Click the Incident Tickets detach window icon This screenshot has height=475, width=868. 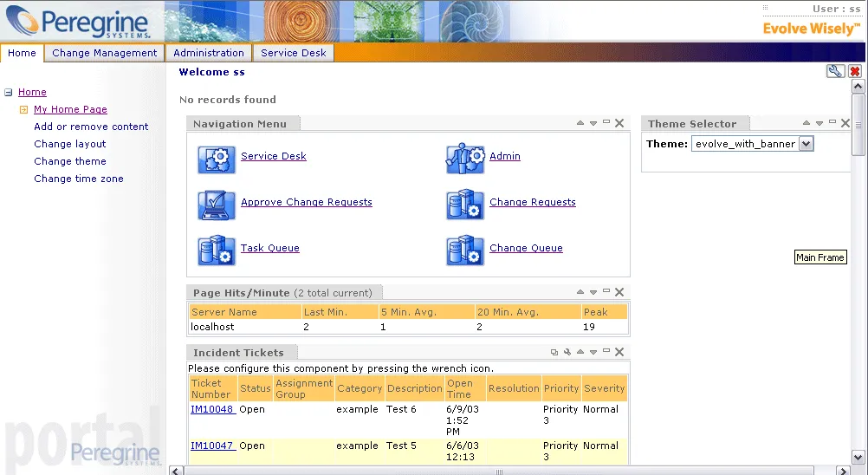[x=554, y=352]
